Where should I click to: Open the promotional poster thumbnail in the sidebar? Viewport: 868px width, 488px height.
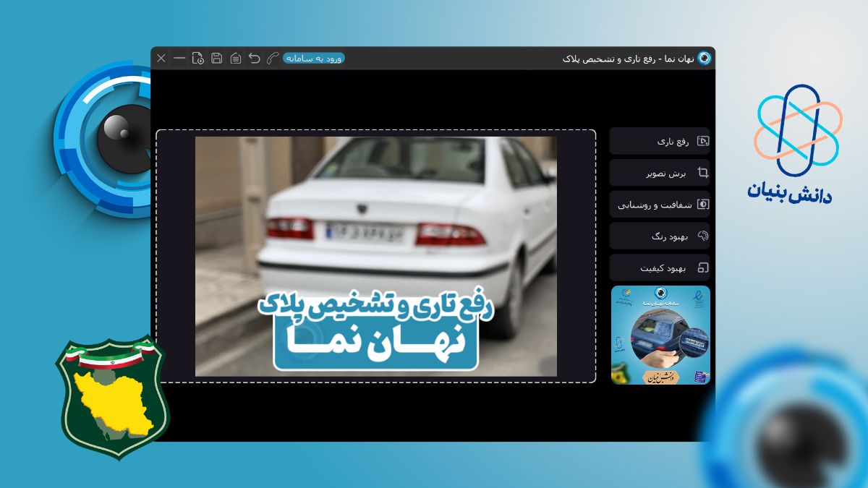coord(660,334)
